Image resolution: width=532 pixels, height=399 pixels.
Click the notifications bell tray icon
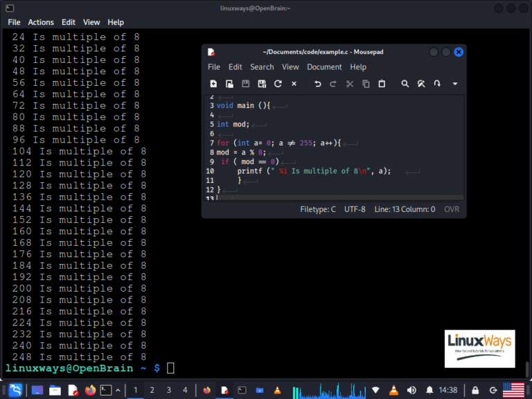click(429, 390)
